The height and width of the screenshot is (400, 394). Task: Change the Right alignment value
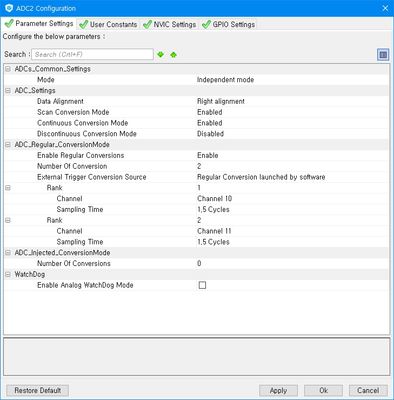tap(221, 101)
